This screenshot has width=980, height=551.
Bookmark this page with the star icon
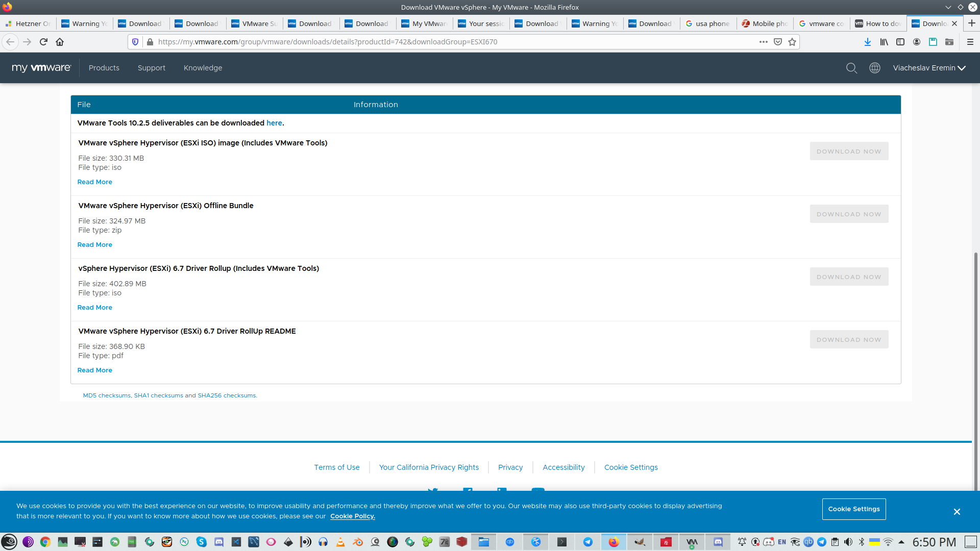(792, 42)
